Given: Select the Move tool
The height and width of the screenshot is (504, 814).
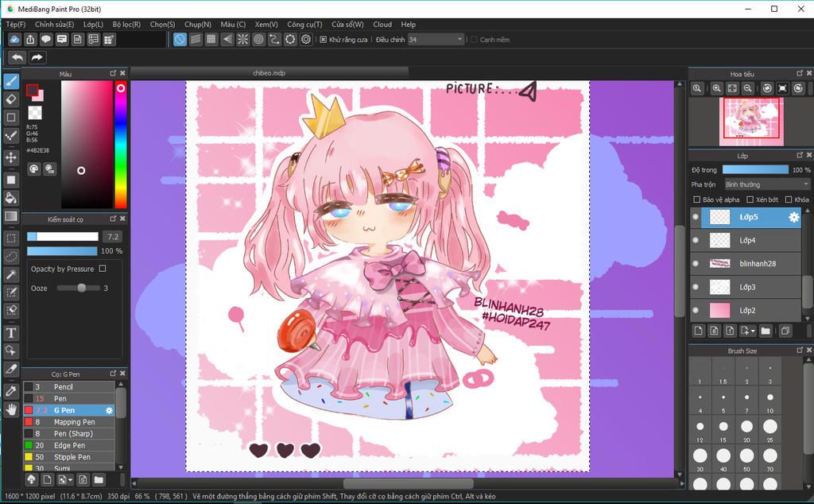Looking at the screenshot, I should pos(11,157).
